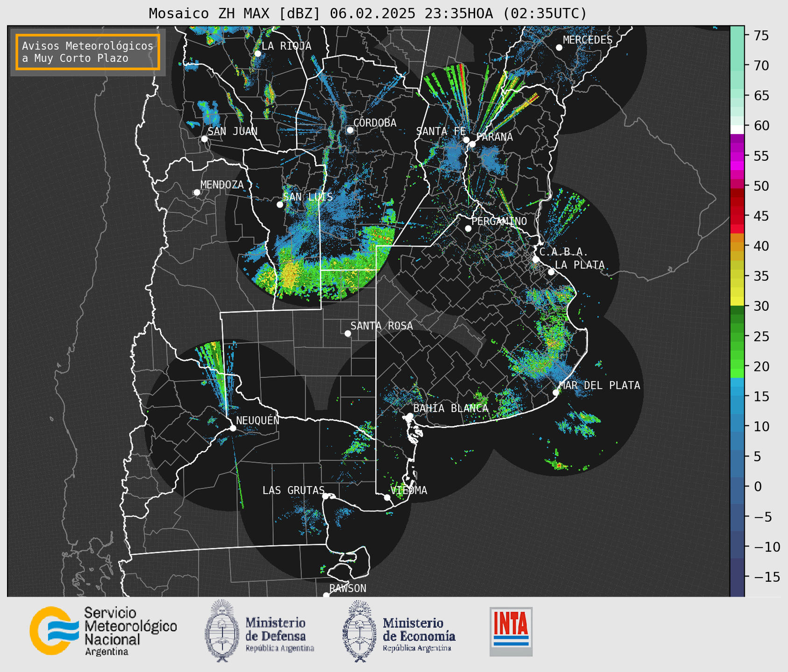Click the MAR DEL PLATA label
This screenshot has width=788, height=672.
point(599,386)
